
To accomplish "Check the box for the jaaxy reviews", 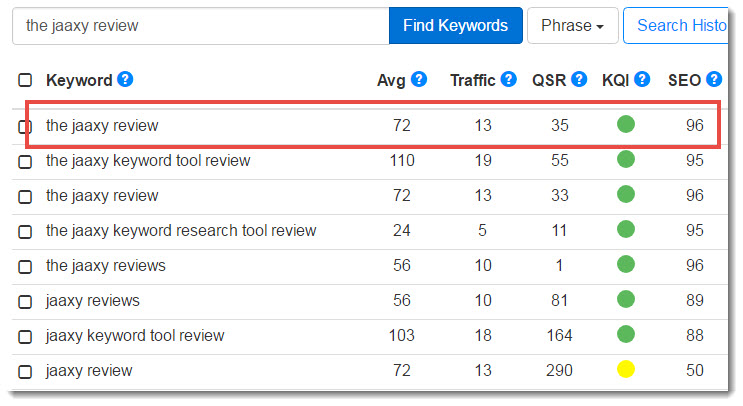I will tap(25, 267).
